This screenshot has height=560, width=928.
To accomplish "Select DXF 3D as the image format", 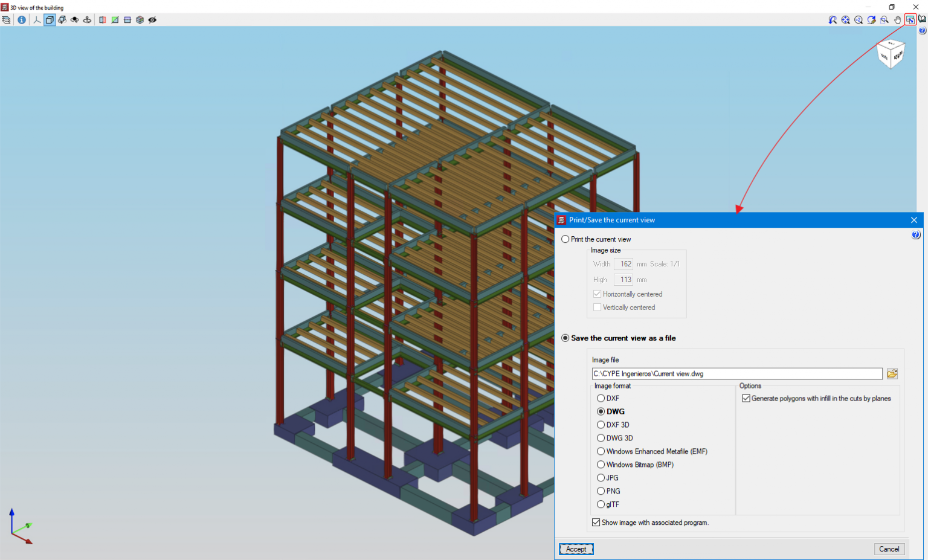I will pyautogui.click(x=601, y=425).
